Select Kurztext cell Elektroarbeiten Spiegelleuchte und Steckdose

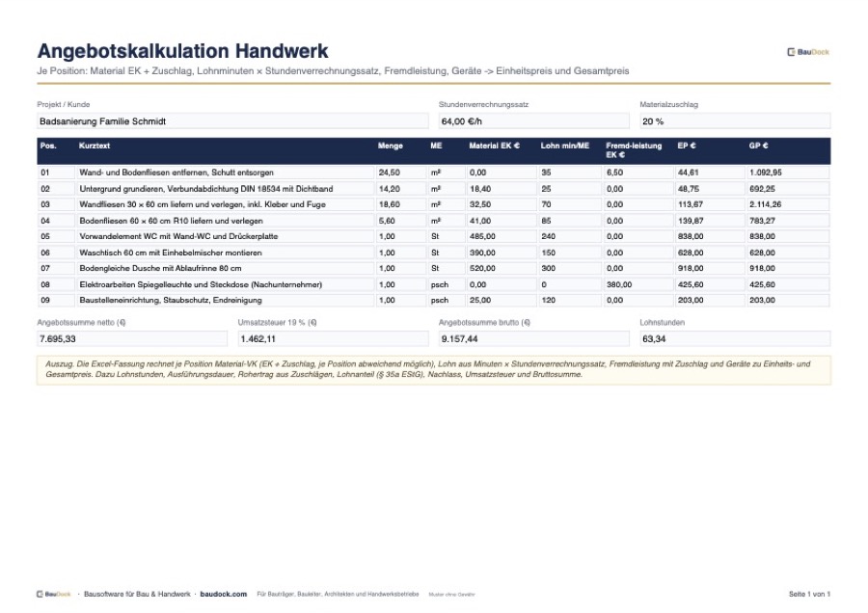[x=226, y=285]
